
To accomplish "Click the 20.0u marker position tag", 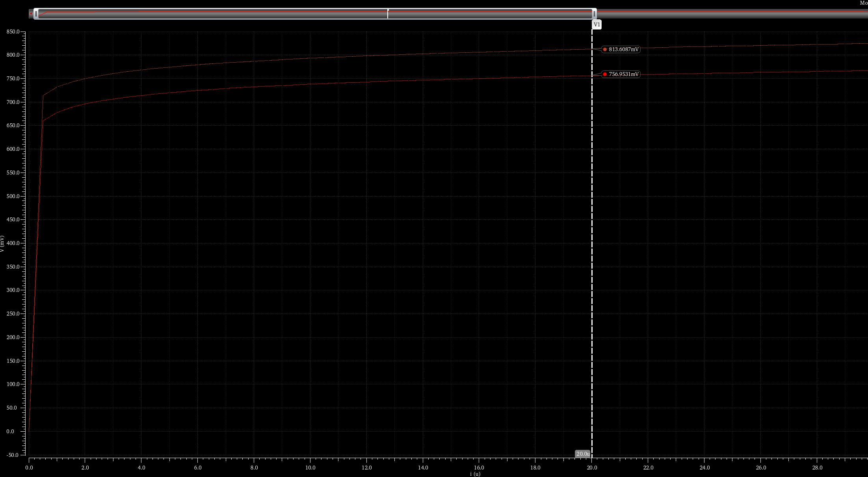I will (583, 454).
